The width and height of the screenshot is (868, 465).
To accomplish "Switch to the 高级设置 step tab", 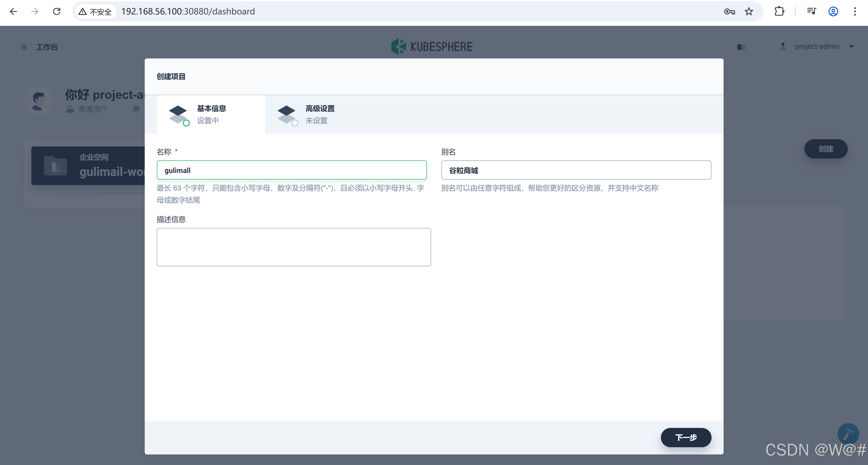I will point(320,115).
